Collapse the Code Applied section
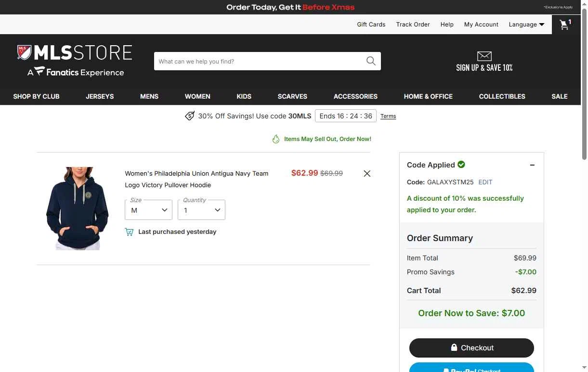Viewport: 588px width, 372px height. tap(532, 165)
